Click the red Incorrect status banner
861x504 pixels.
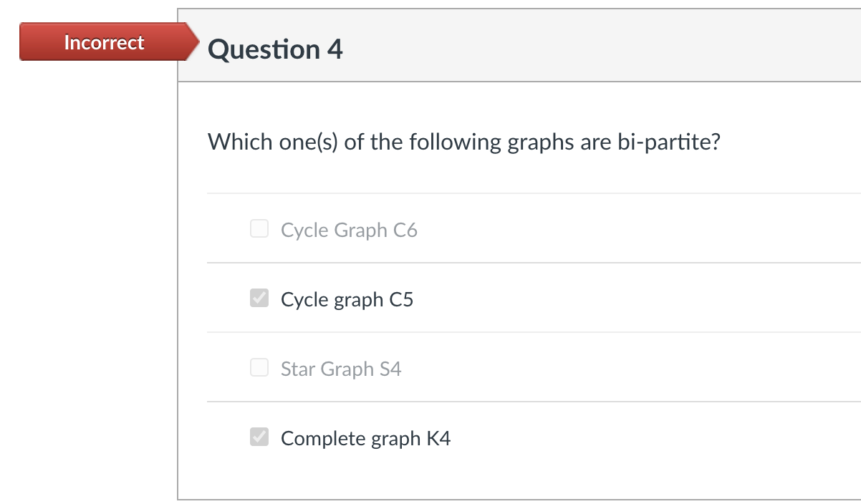click(105, 42)
